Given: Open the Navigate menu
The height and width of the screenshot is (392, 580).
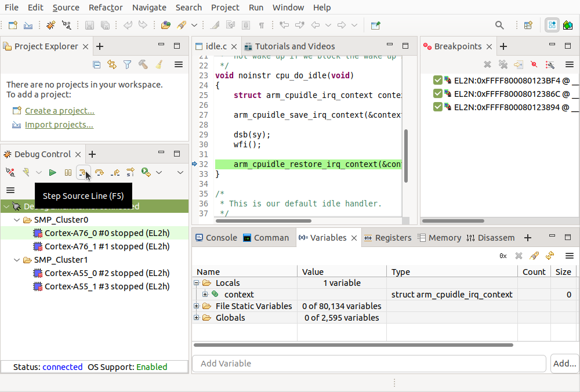Looking at the screenshot, I should [149, 8].
